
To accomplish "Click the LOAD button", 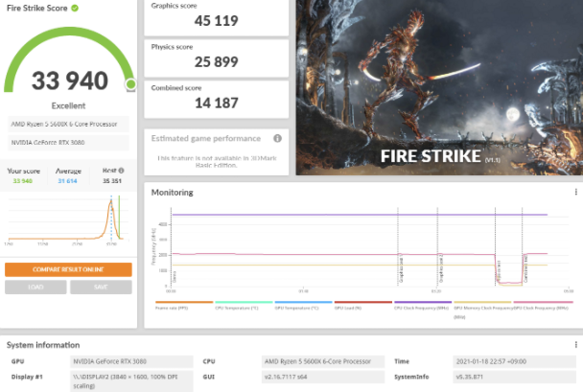I will 35,287.
